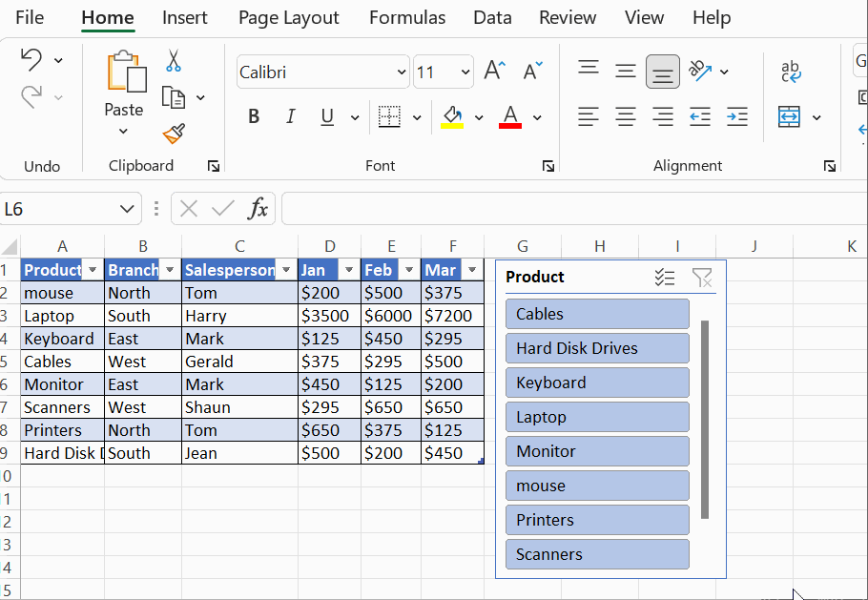The width and height of the screenshot is (868, 600).
Task: Open the font name Calibri dropdown
Action: pyautogui.click(x=401, y=72)
